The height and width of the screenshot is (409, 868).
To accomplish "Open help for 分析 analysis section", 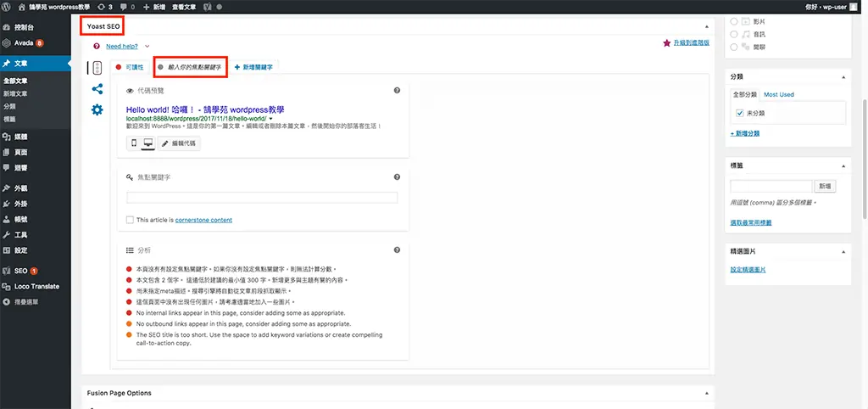I will click(397, 250).
